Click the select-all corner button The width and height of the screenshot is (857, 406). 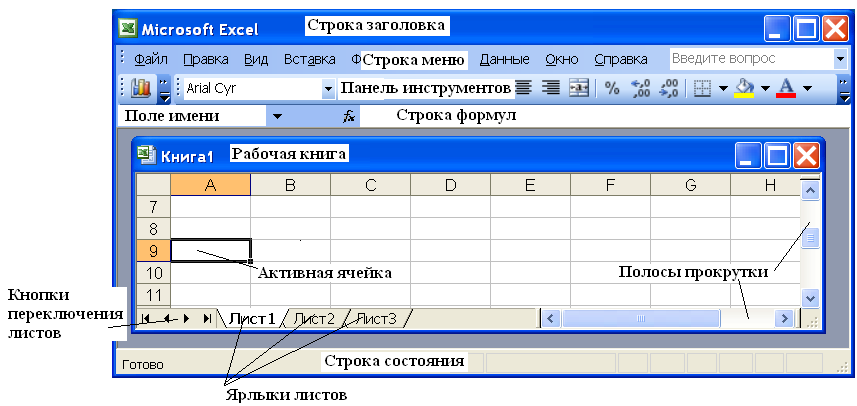coord(153,185)
